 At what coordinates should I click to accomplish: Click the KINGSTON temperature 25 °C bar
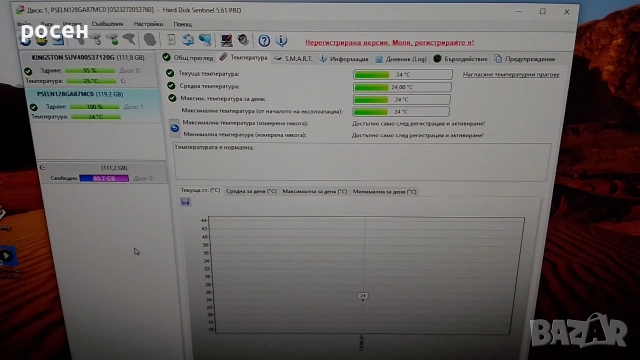point(91,81)
